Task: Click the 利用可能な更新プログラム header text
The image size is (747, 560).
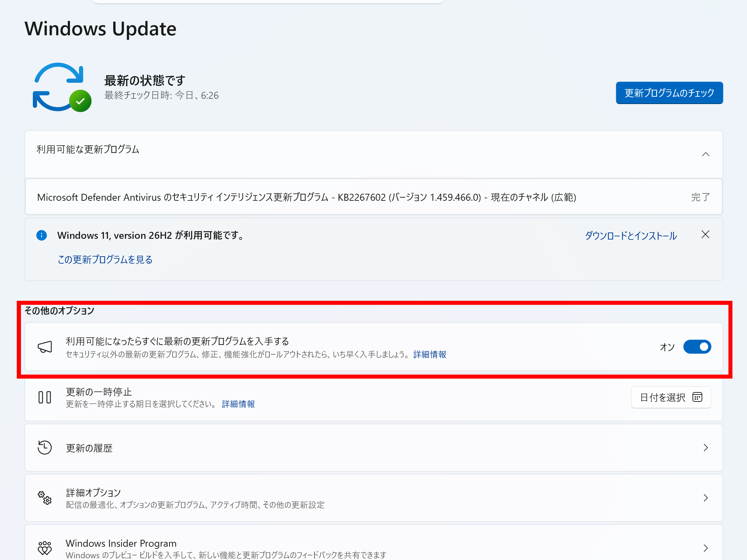Action: (x=88, y=149)
